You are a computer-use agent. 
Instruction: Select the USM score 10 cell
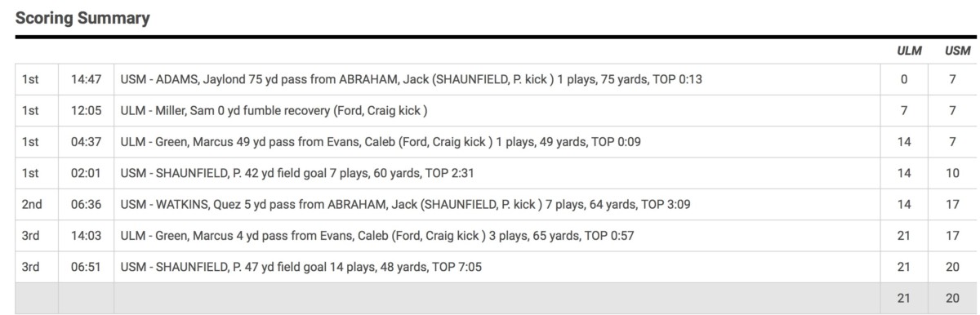click(952, 173)
